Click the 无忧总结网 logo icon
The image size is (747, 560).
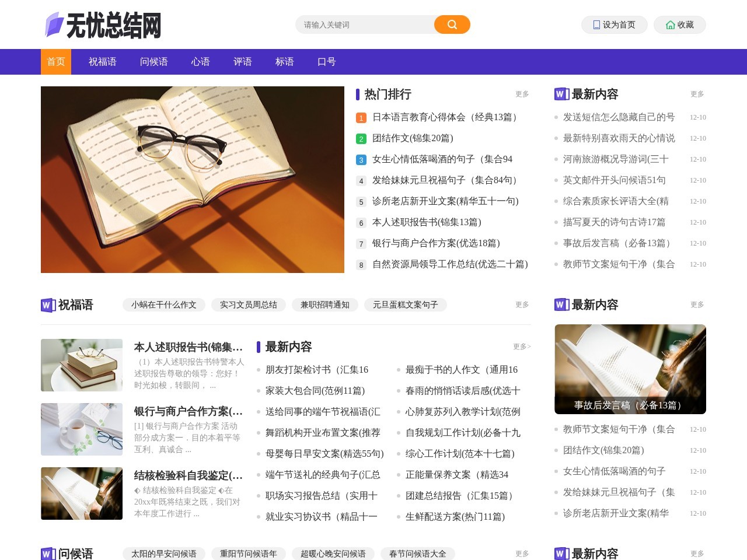53,24
